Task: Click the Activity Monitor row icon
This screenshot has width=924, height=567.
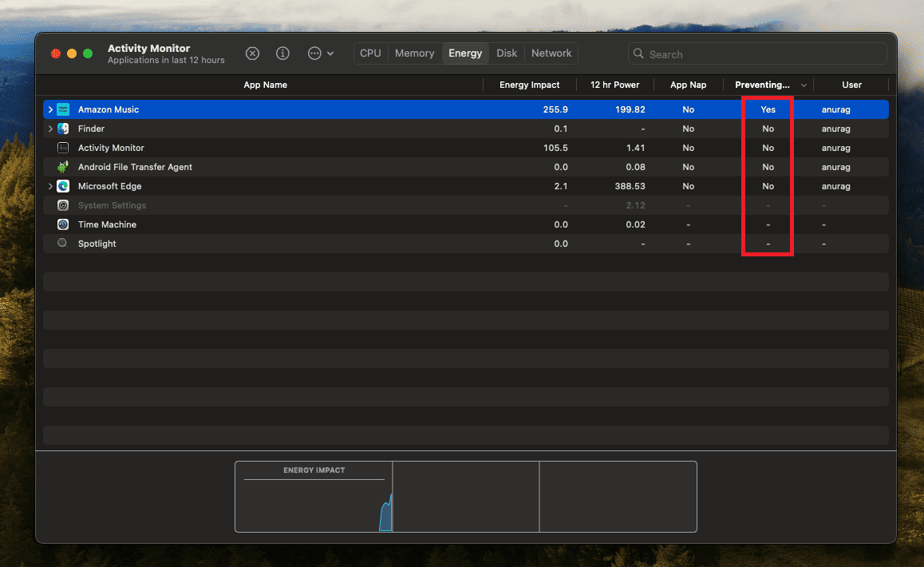Action: click(63, 148)
